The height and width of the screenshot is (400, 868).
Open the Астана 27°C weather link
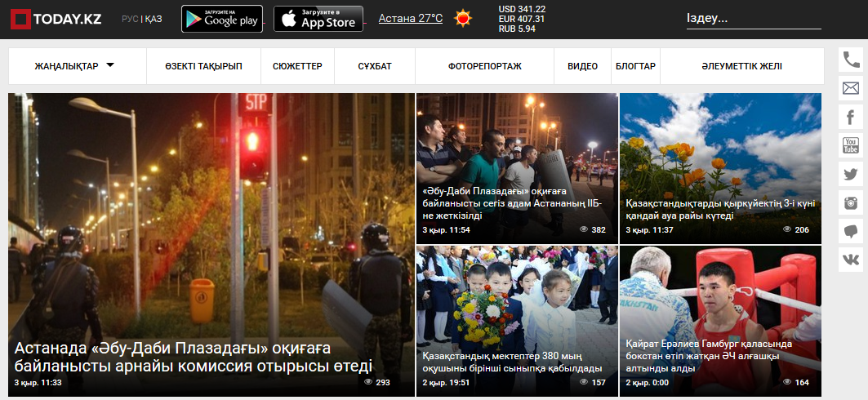[x=411, y=18]
